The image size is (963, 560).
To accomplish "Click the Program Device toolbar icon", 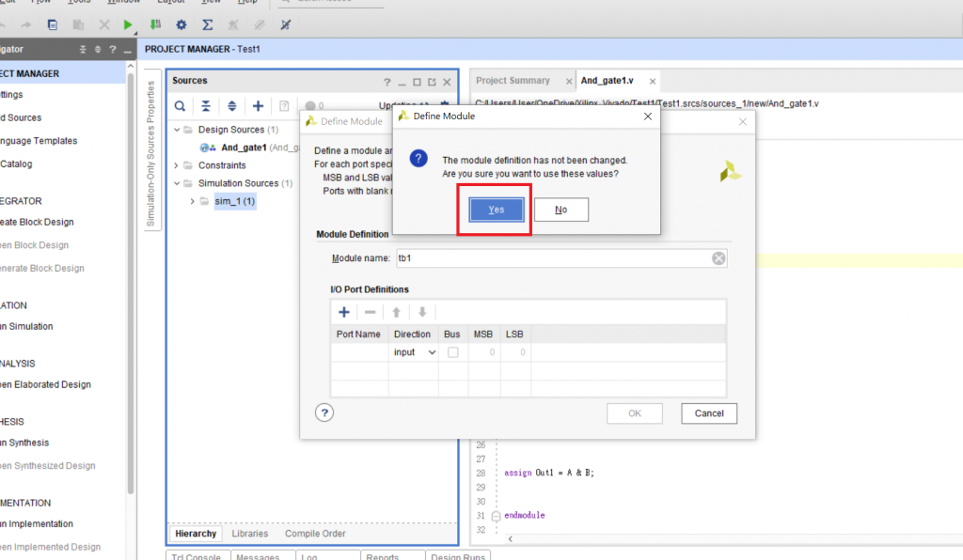I will click(x=155, y=25).
